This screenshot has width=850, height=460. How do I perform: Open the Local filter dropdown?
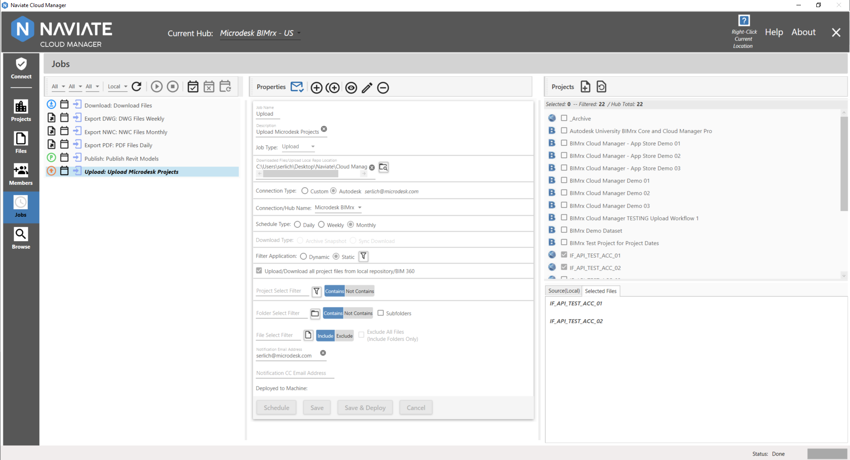tap(118, 87)
